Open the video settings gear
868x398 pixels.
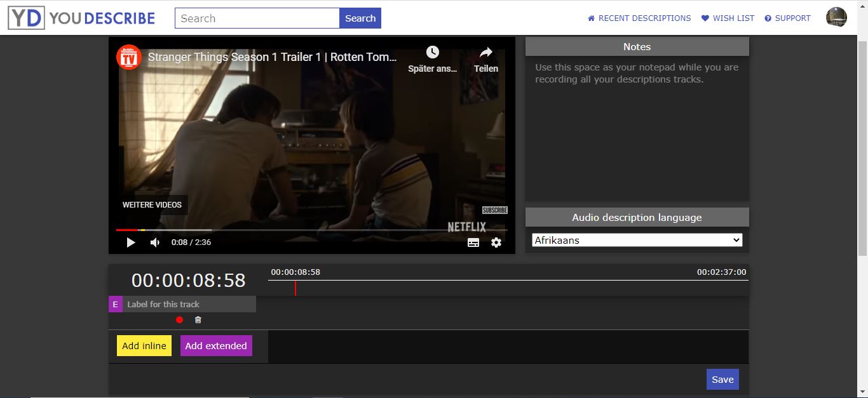coord(496,242)
